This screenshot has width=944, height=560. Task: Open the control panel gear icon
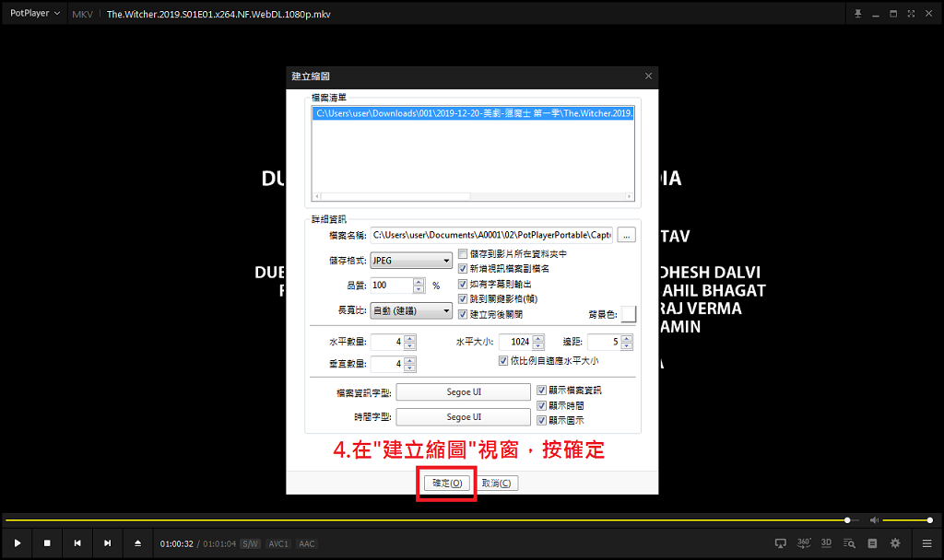click(x=895, y=543)
